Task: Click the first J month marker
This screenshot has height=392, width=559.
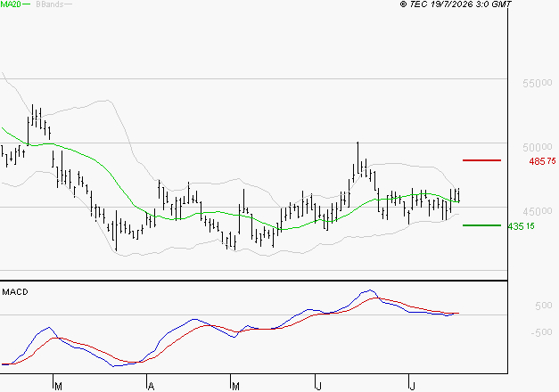Action: (x=318, y=387)
